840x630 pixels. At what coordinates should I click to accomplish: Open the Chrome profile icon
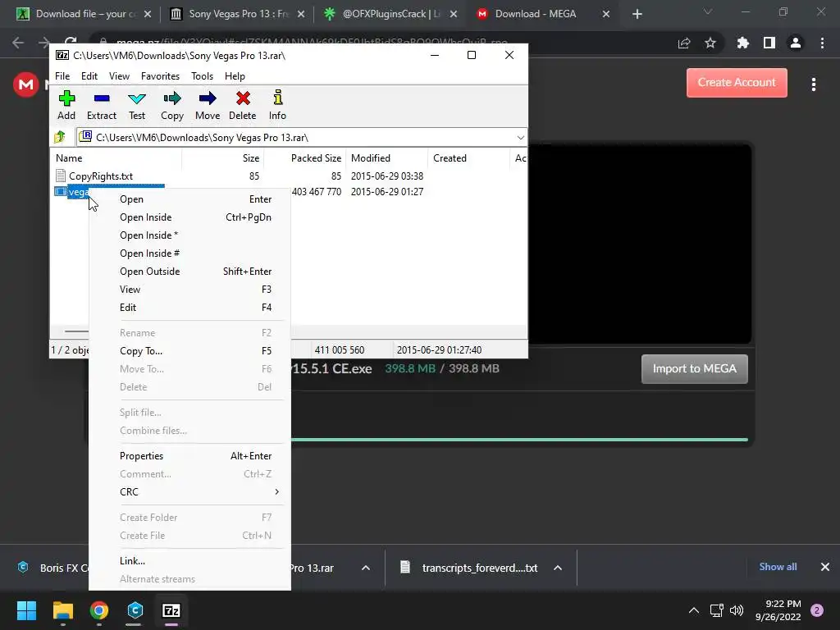796,43
